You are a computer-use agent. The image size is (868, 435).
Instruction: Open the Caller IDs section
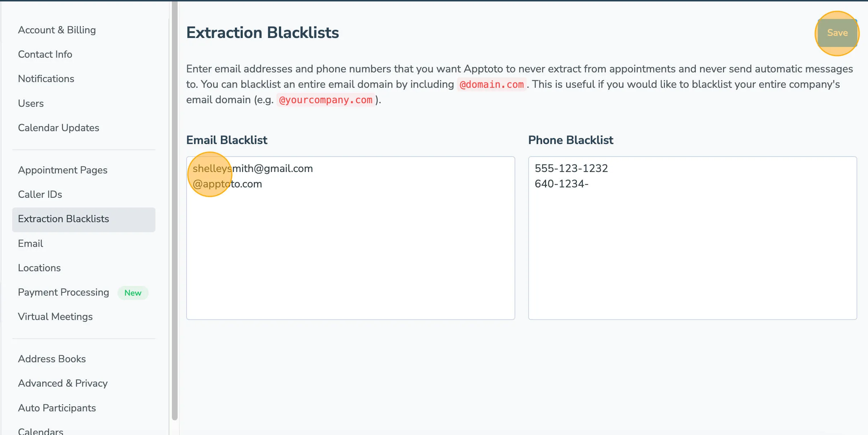[40, 194]
